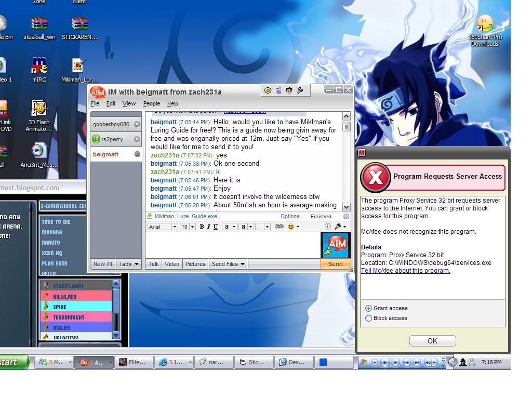This screenshot has height=399, width=532.
Task: Click the Pictures button in AIM
Action: tap(195, 264)
